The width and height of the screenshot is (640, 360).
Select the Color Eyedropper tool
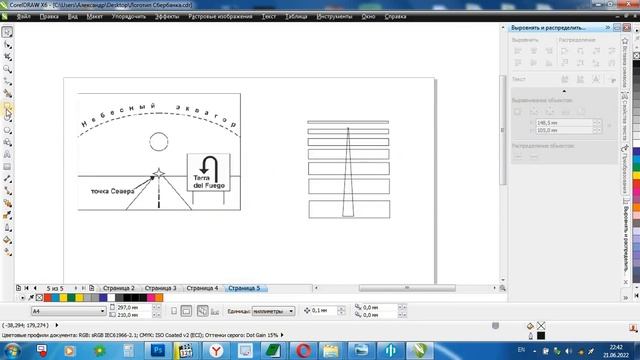(x=7, y=216)
